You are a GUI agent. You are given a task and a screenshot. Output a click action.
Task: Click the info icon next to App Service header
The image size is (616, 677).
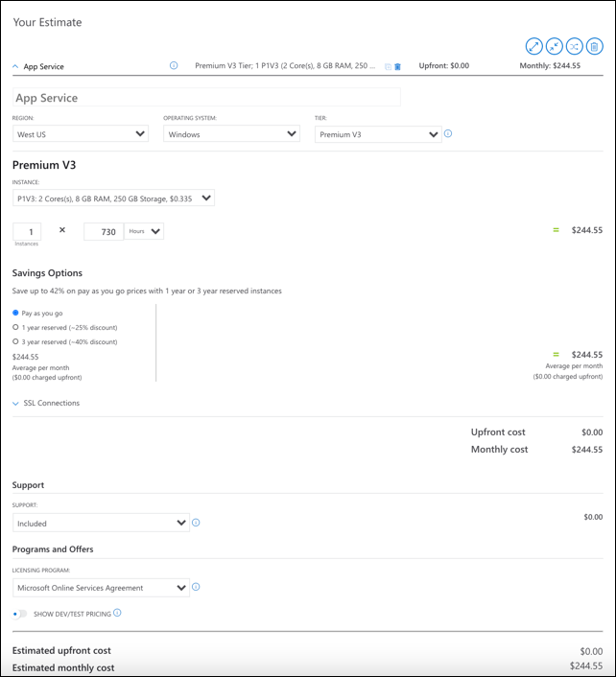174,65
